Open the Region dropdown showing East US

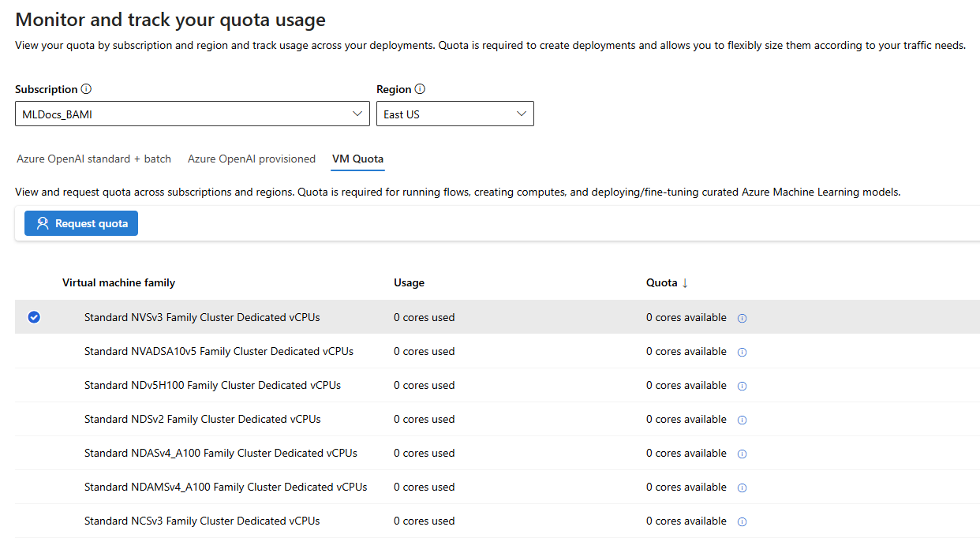click(x=455, y=114)
